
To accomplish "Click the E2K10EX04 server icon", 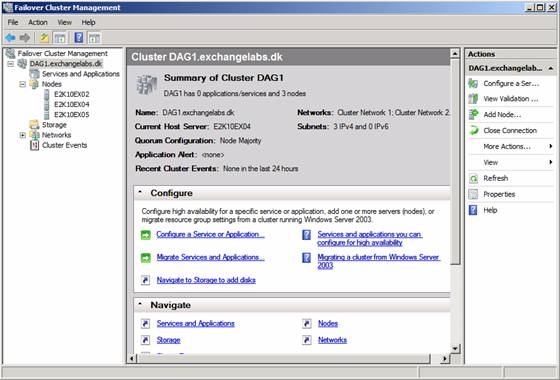I will point(46,105).
